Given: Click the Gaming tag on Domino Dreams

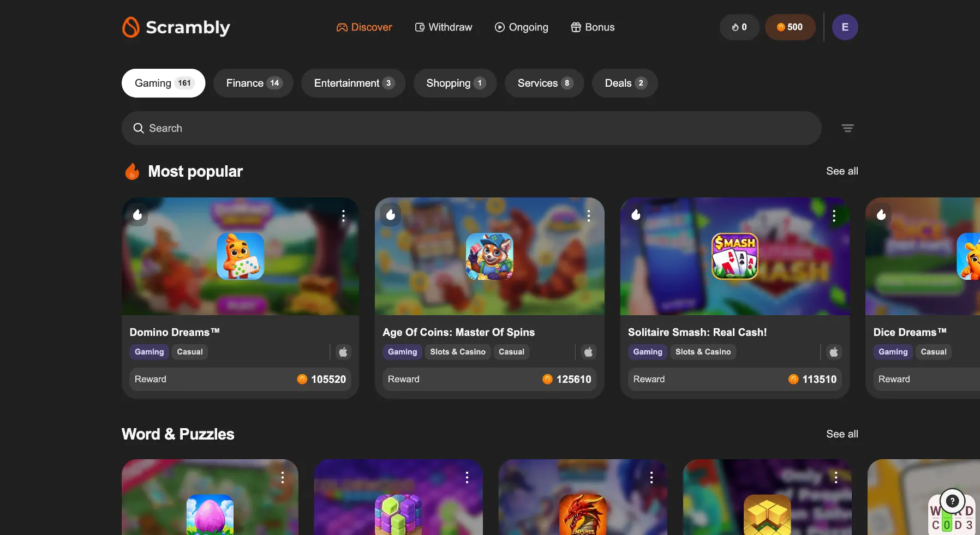Looking at the screenshot, I should (150, 352).
